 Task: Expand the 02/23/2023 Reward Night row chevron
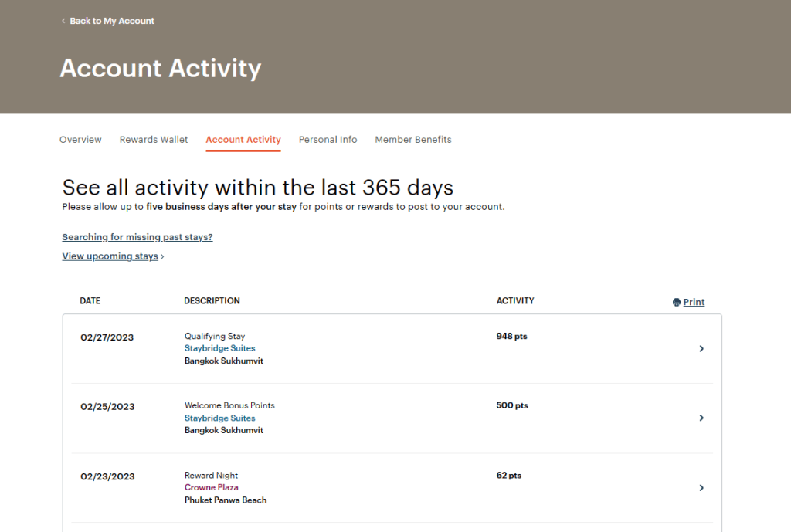tap(701, 488)
